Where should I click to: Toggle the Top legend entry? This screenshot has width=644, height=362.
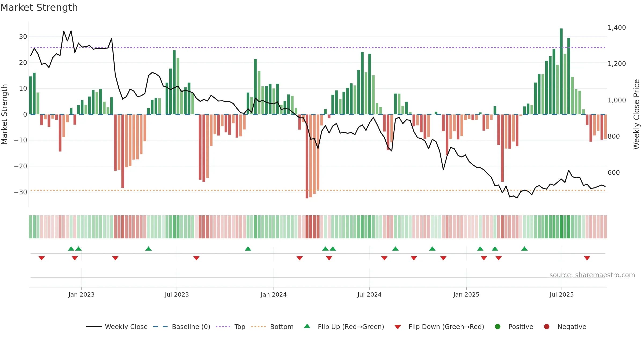[230, 327]
